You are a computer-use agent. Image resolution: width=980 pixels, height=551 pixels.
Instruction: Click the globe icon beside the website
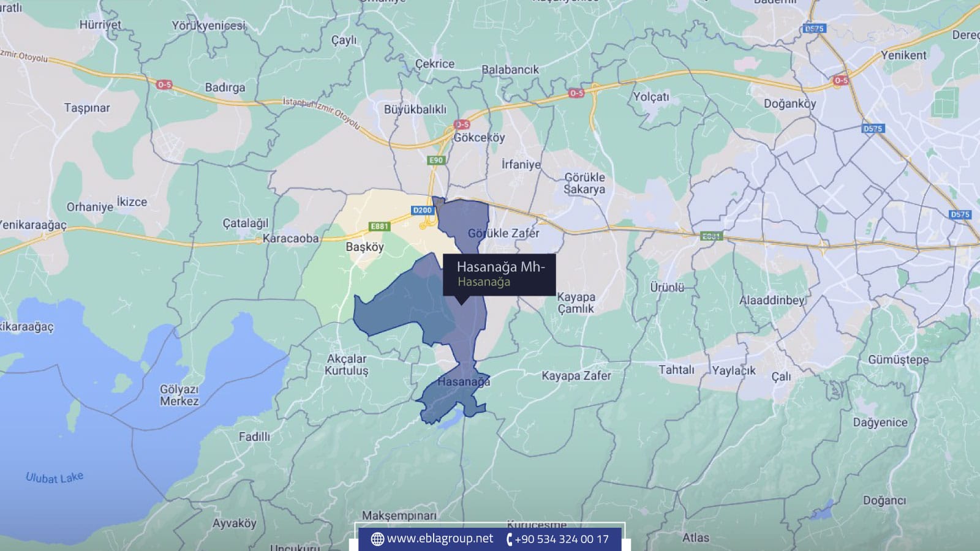tap(377, 539)
